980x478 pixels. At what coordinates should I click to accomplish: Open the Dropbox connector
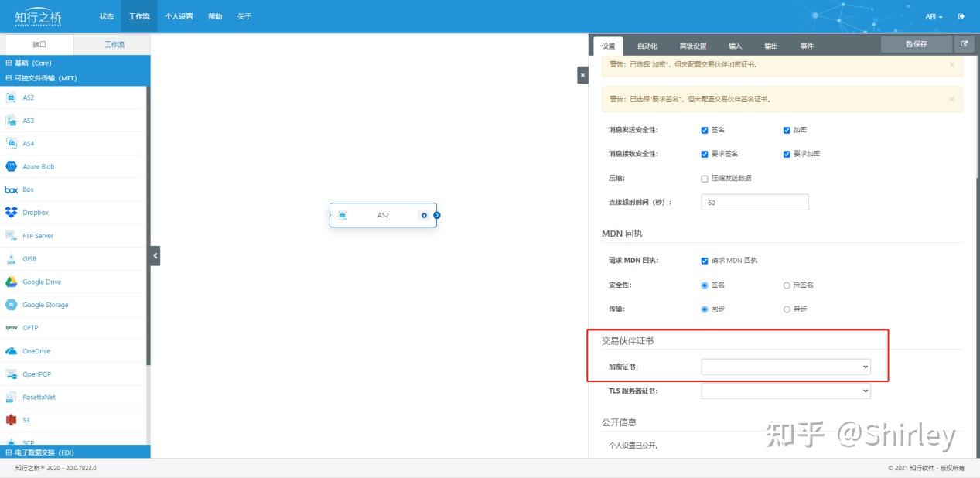point(35,212)
